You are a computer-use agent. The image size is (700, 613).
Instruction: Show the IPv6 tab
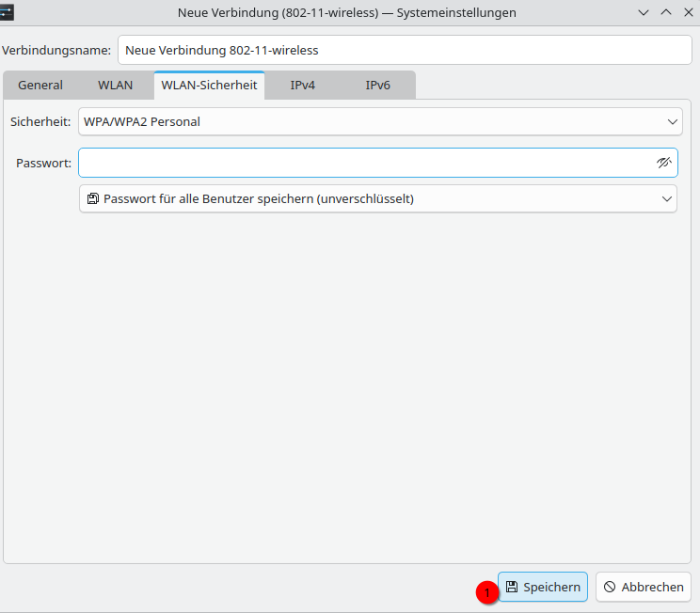[377, 85]
